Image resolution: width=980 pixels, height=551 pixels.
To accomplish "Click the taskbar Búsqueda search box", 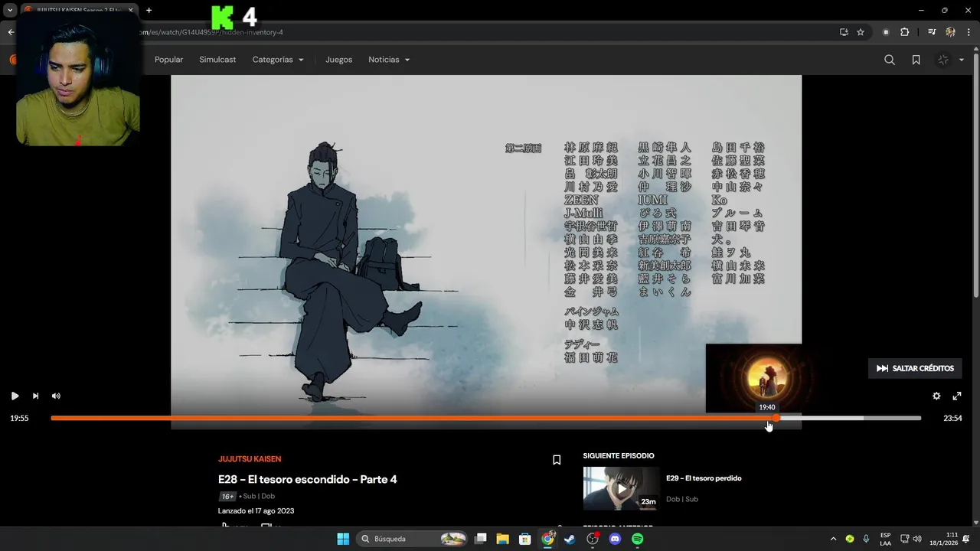I will point(413,539).
